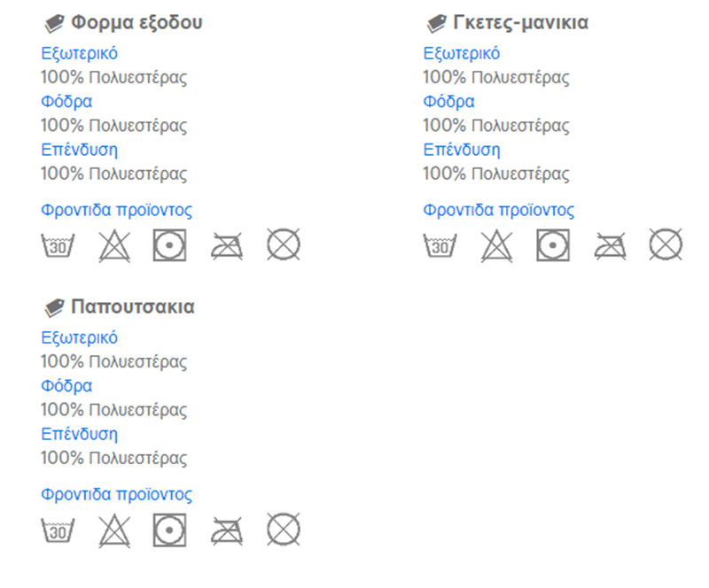Screen dimensions: 709x588
Task: Click the tumble dry icon under Γκετες-μανικια
Action: [x=552, y=245]
